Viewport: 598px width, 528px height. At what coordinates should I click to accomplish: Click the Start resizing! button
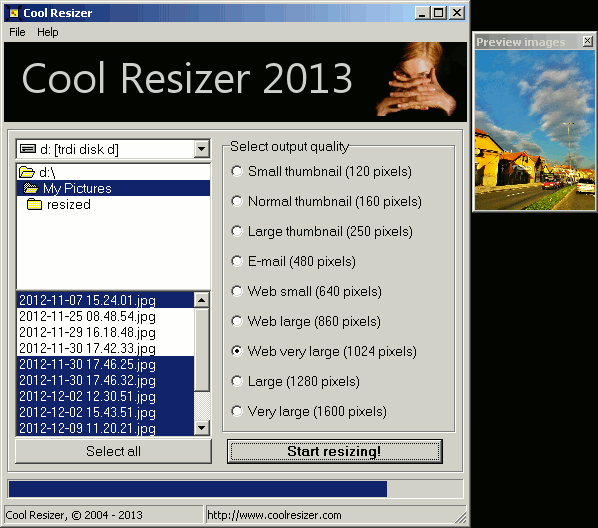click(334, 451)
